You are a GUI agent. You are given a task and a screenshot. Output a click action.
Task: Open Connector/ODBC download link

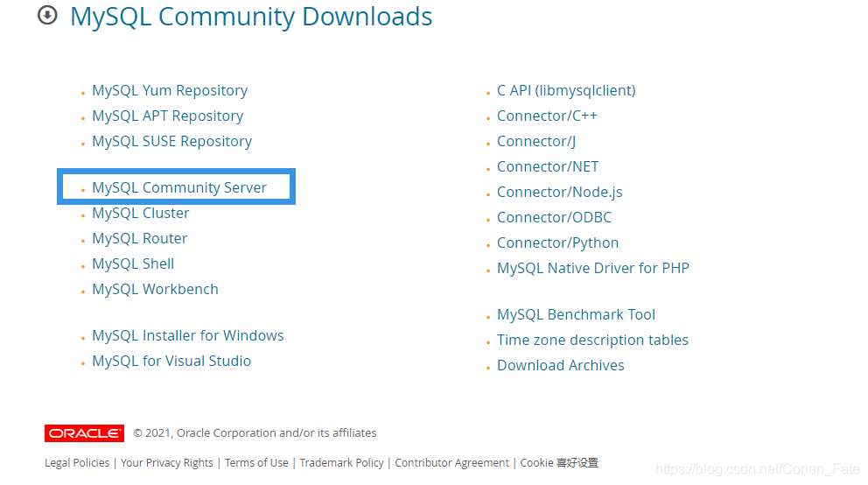554,218
